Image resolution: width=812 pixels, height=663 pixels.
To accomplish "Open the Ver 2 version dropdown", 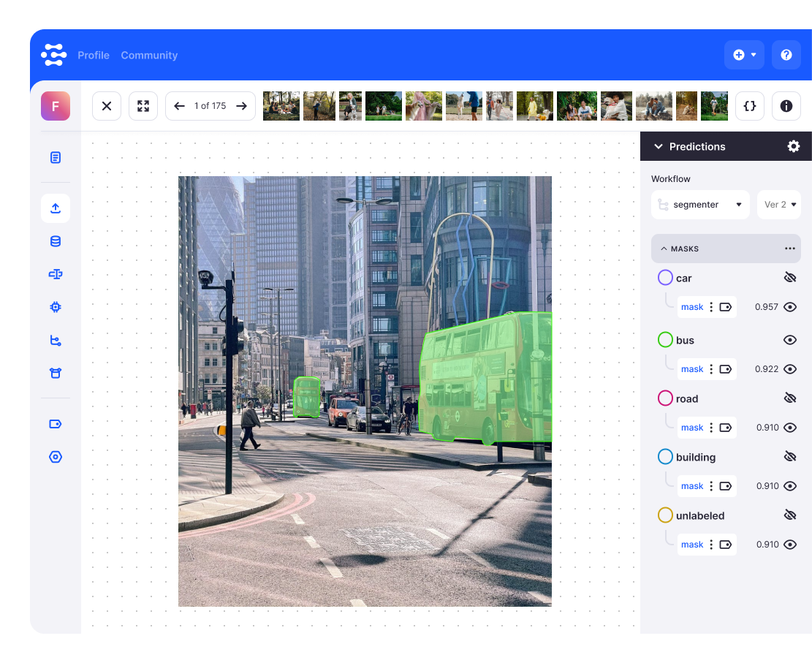I will coord(779,205).
